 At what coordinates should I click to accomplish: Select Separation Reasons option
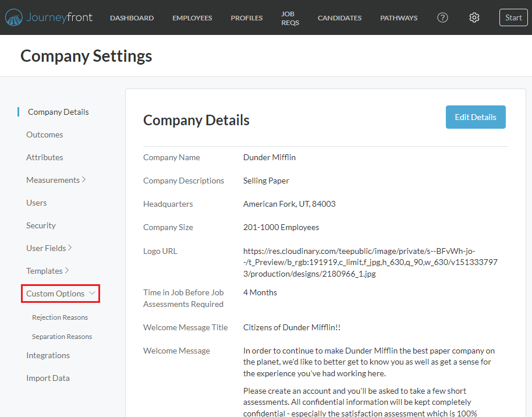click(x=62, y=337)
